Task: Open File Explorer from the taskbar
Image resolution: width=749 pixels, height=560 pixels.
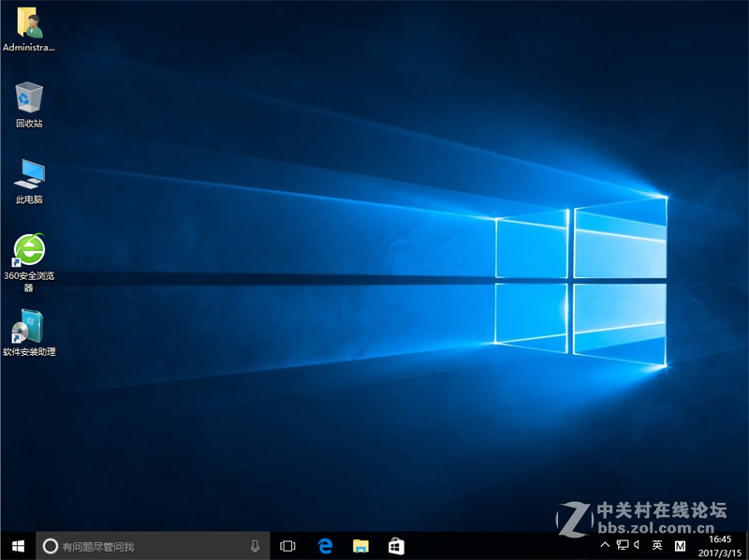Action: click(360, 544)
